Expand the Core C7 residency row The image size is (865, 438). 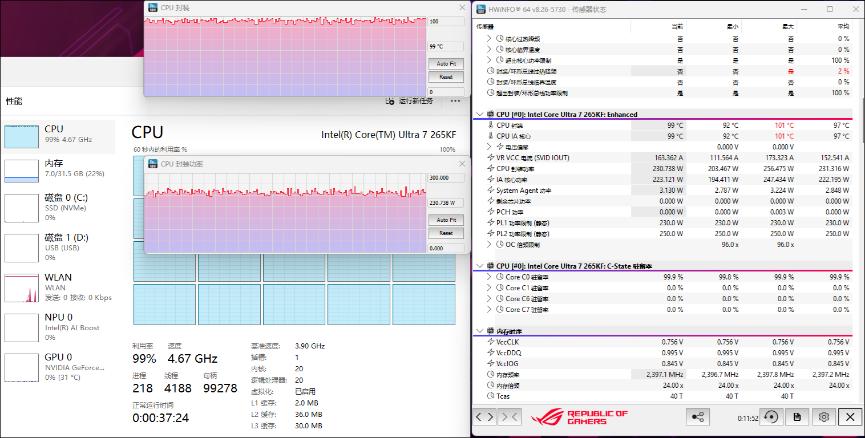point(489,309)
